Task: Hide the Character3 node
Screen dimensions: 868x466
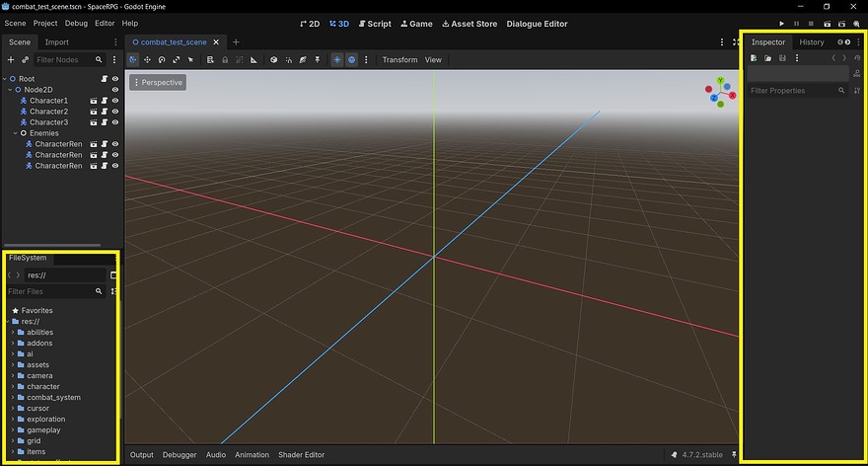Action: point(115,122)
